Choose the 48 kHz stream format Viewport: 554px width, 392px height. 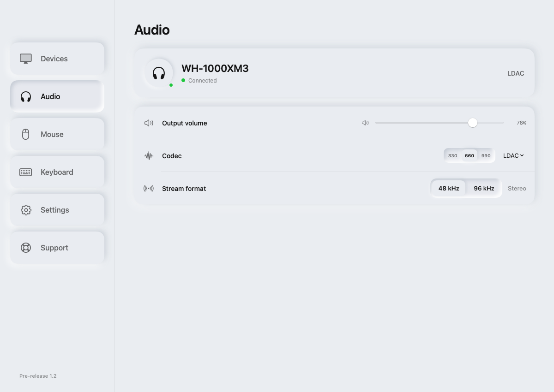pos(449,189)
